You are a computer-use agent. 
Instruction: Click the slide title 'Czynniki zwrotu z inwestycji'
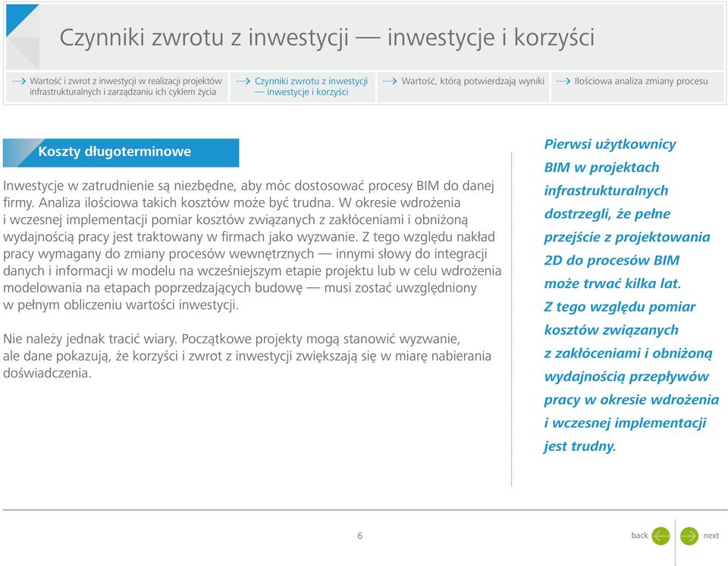point(327,37)
